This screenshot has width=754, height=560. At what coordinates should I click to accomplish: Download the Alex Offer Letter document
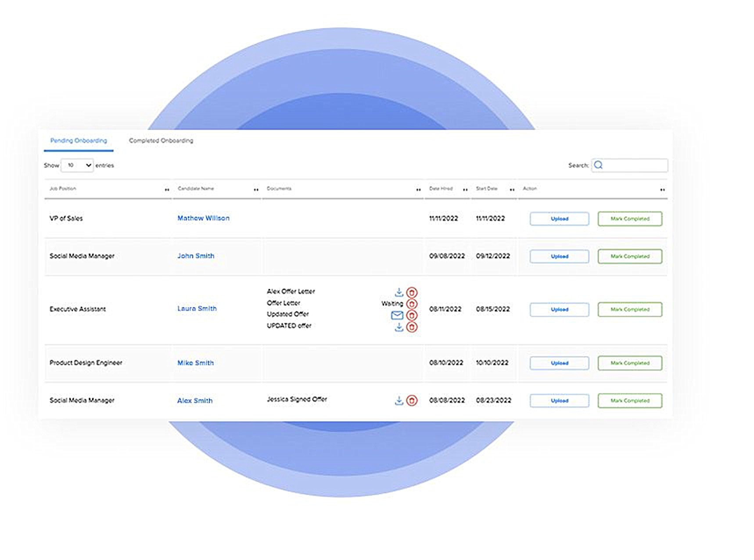[x=399, y=292]
